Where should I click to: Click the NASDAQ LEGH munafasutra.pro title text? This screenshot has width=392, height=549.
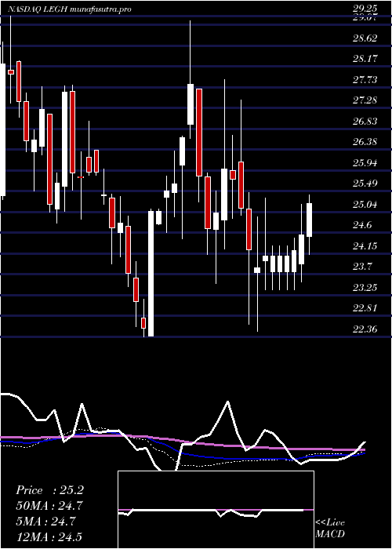point(70,9)
